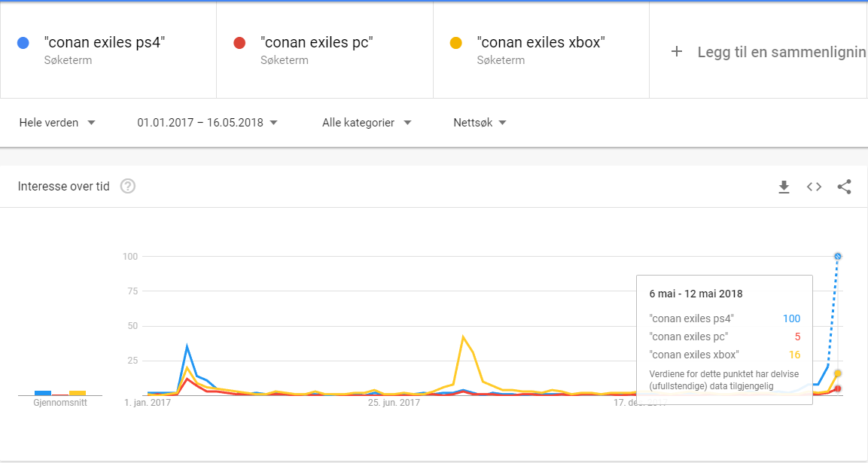The image size is (868, 463).
Task: Click blue dot for conan exiles ps4
Action: 23,43
